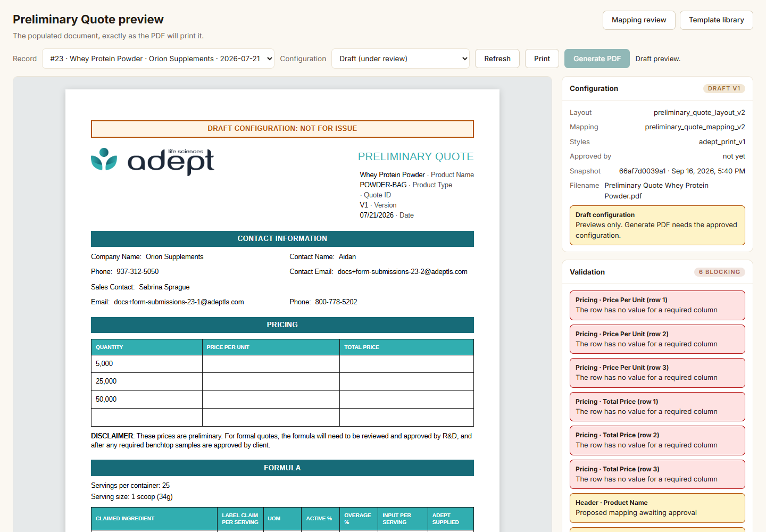Click the Print button
This screenshot has width=766, height=532.
[542, 59]
